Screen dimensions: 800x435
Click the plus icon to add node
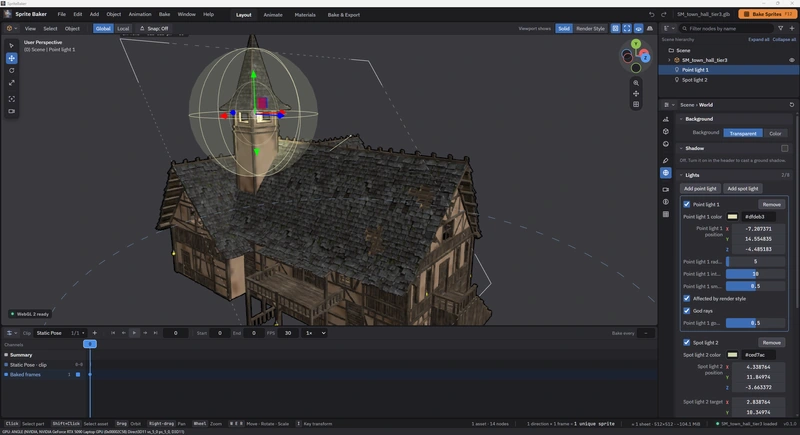point(792,29)
